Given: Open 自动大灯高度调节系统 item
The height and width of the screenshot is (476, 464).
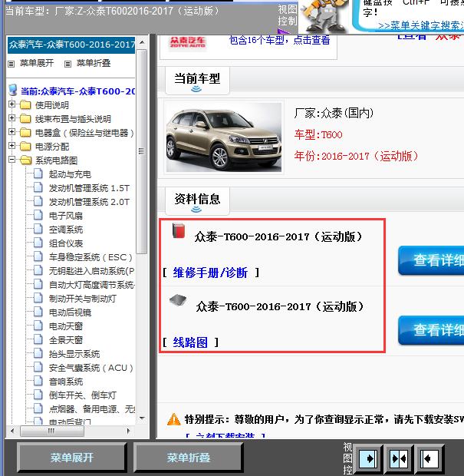Looking at the screenshot, I should point(91,285).
